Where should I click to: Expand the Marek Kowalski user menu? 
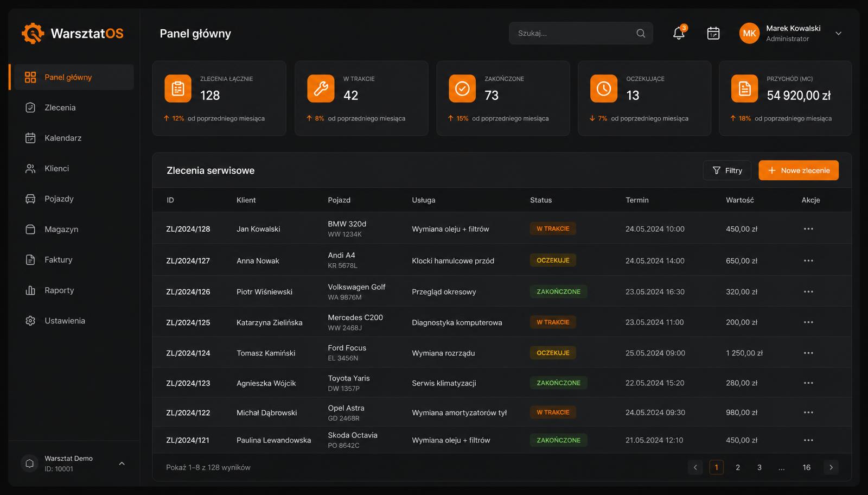pyautogui.click(x=838, y=34)
